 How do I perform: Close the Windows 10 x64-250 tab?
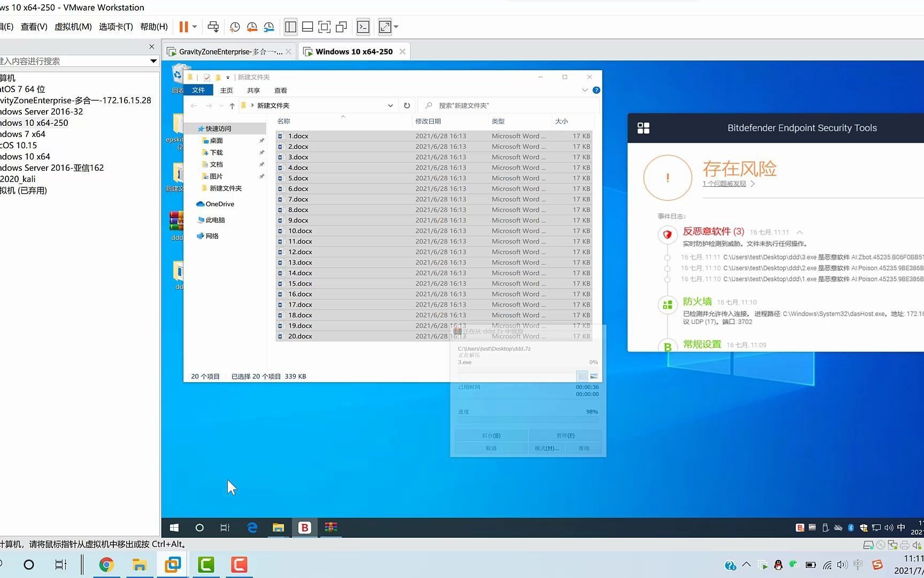(x=402, y=51)
